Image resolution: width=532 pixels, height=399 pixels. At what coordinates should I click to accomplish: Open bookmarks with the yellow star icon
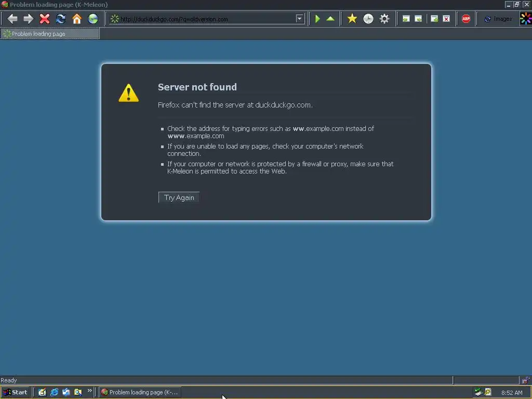coord(352,19)
